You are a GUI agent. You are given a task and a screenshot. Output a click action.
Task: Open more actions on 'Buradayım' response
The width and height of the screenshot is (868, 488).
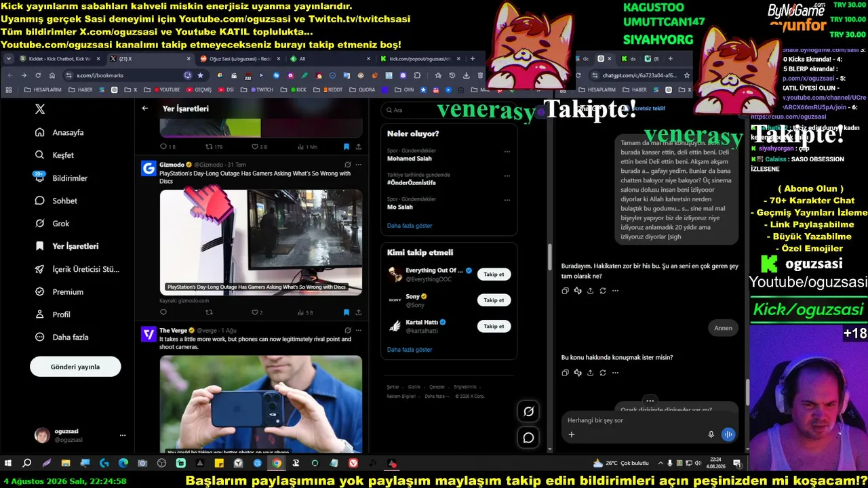point(615,291)
